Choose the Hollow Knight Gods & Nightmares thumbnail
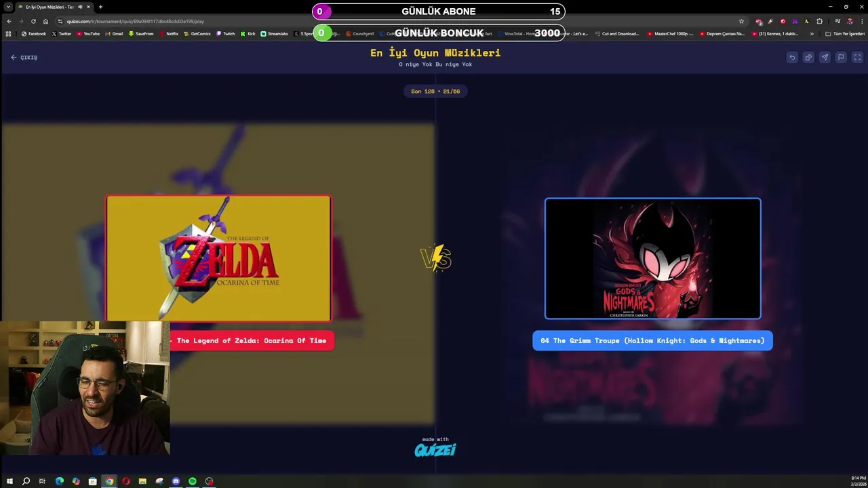 click(x=652, y=258)
